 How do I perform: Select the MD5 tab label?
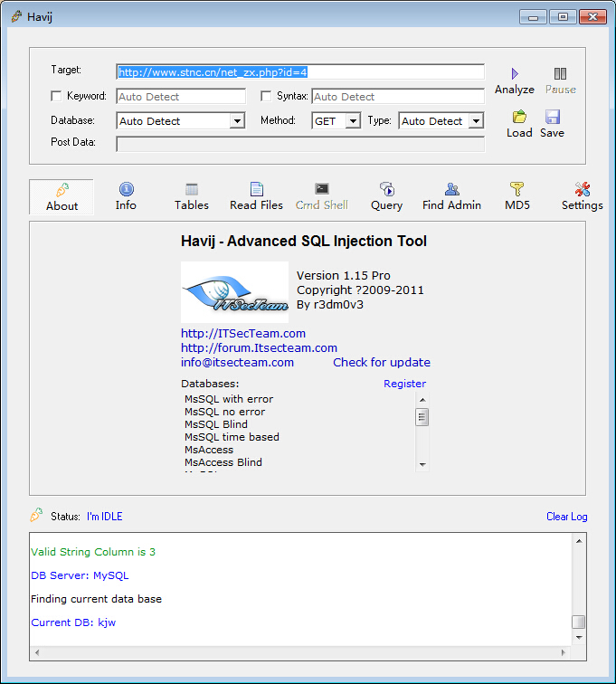517,205
